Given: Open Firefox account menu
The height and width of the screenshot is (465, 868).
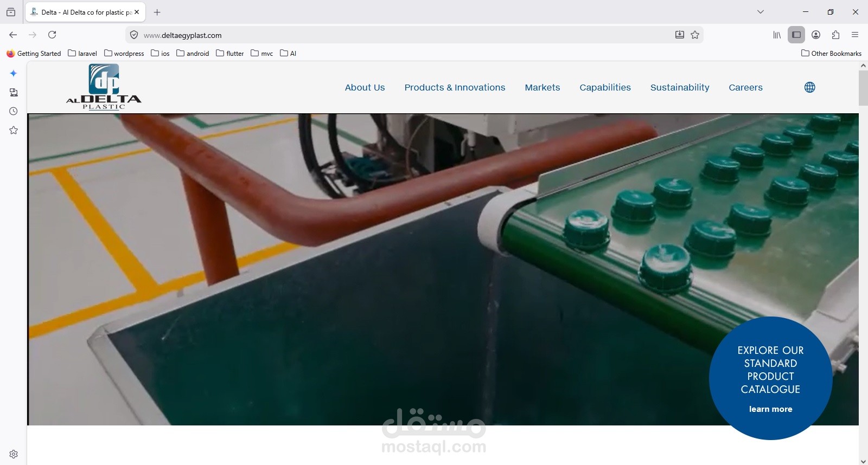Looking at the screenshot, I should tap(816, 35).
